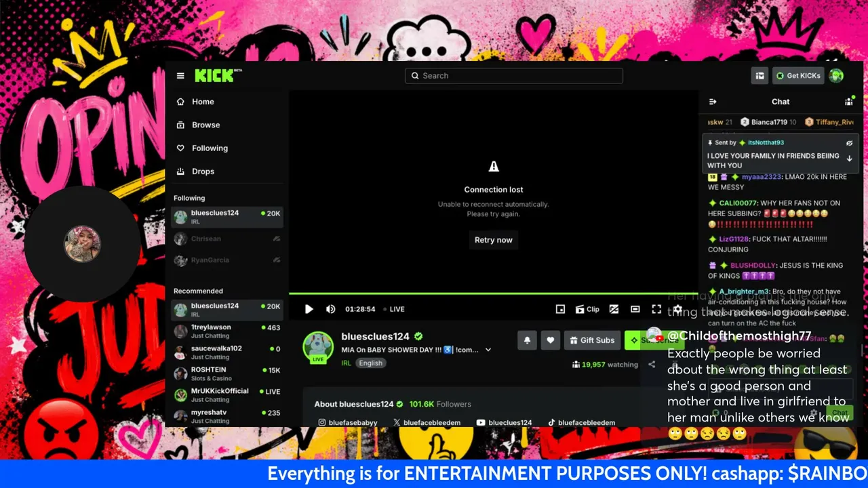Viewport: 868px width, 488px height.
Task: Hide the pinned message from itsNotthat93
Action: pyautogui.click(x=849, y=143)
